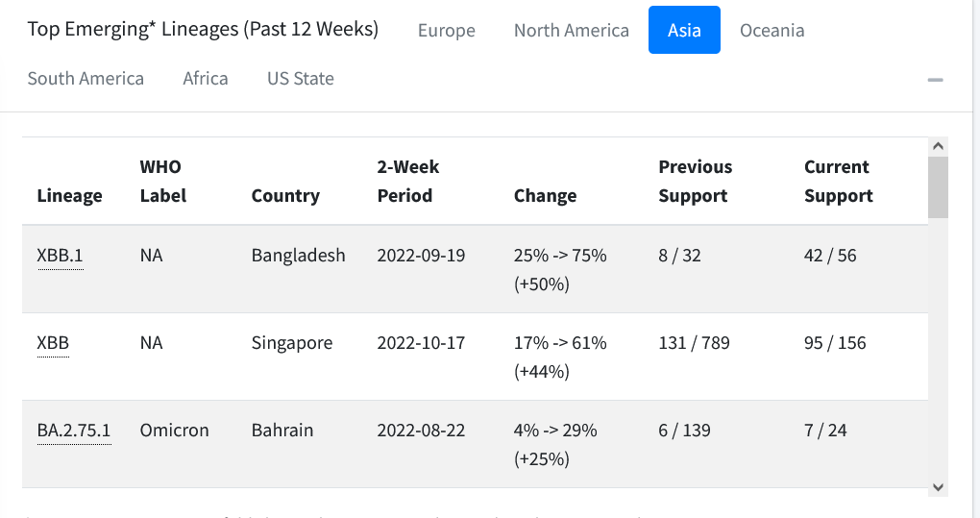Click the scrollbar down arrow
The width and height of the screenshot is (980, 518).
coord(938,486)
